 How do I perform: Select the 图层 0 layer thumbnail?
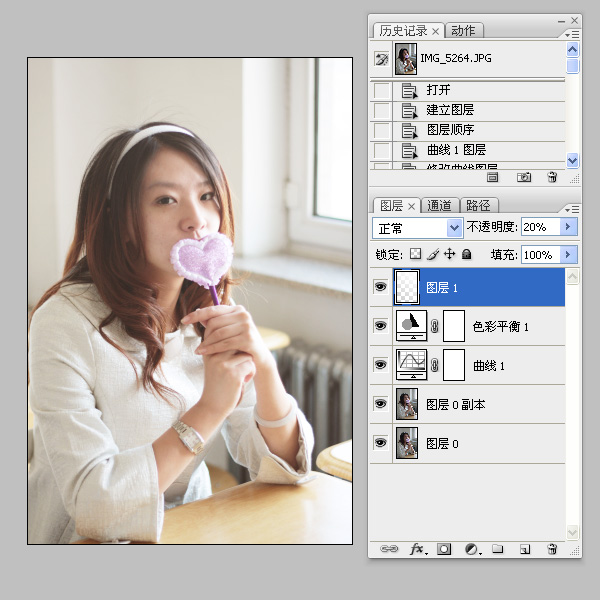[407, 443]
